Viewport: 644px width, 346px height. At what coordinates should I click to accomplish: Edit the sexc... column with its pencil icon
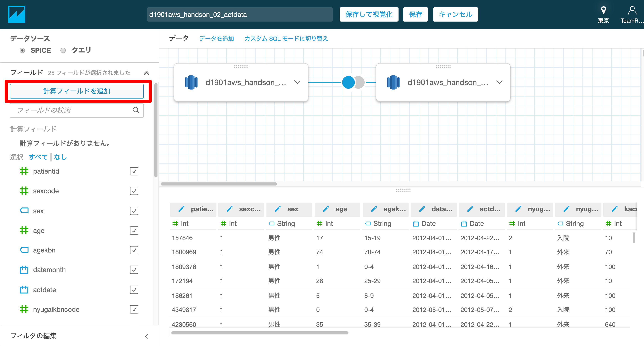pyautogui.click(x=230, y=209)
